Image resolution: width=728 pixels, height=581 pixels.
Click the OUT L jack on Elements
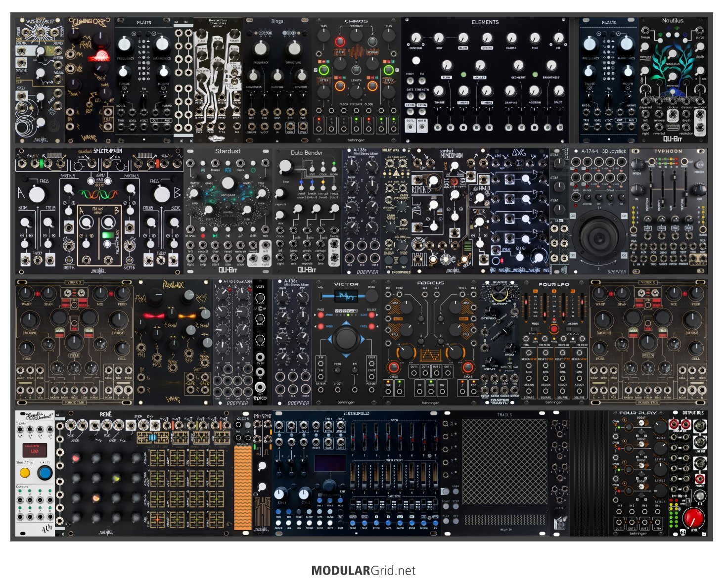click(410, 127)
